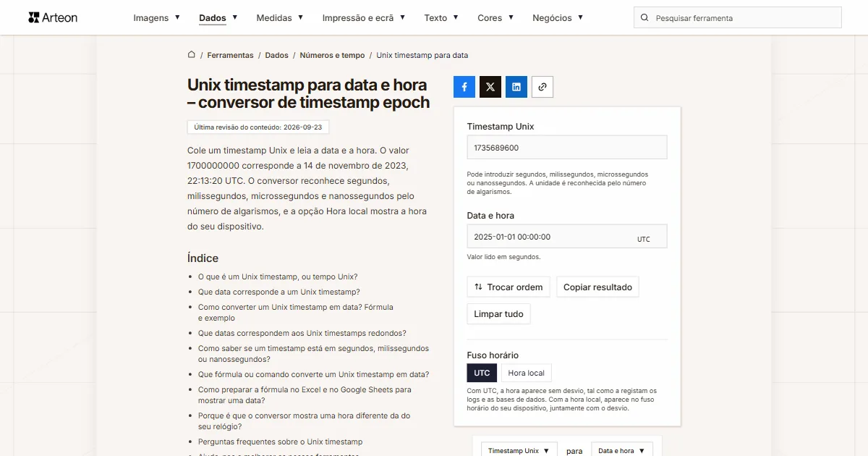Copy page link icon

[542, 87]
